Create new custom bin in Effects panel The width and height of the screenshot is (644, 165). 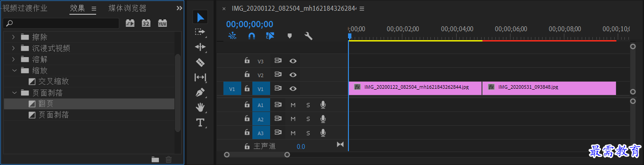coord(155,159)
